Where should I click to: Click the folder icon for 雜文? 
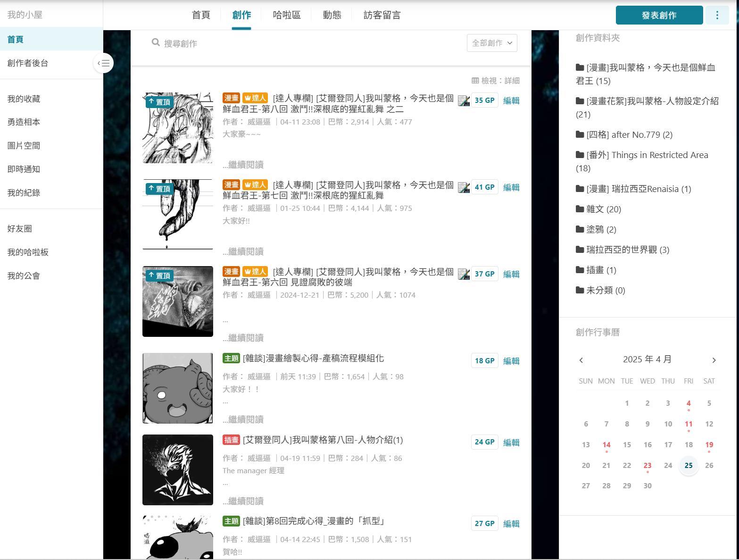point(580,209)
